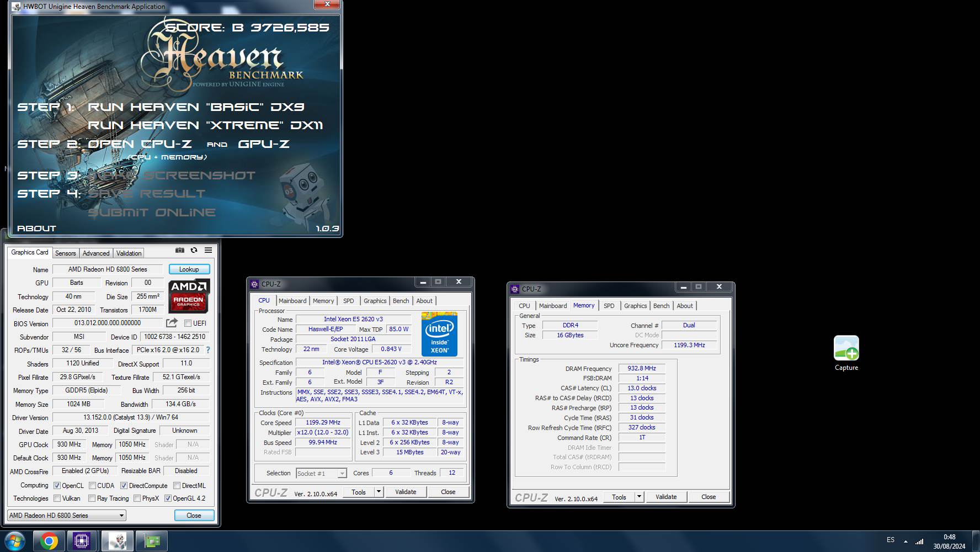Switch to GPU-Z Advanced tab

click(96, 253)
